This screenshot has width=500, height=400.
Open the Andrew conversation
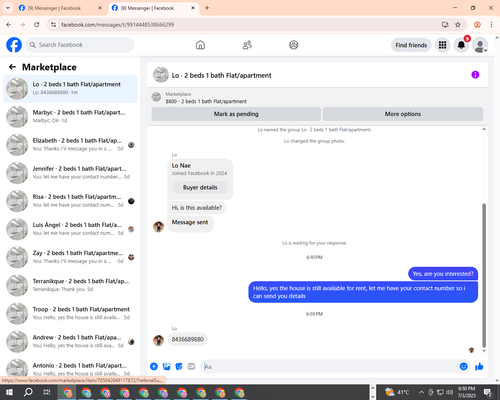coord(70,341)
